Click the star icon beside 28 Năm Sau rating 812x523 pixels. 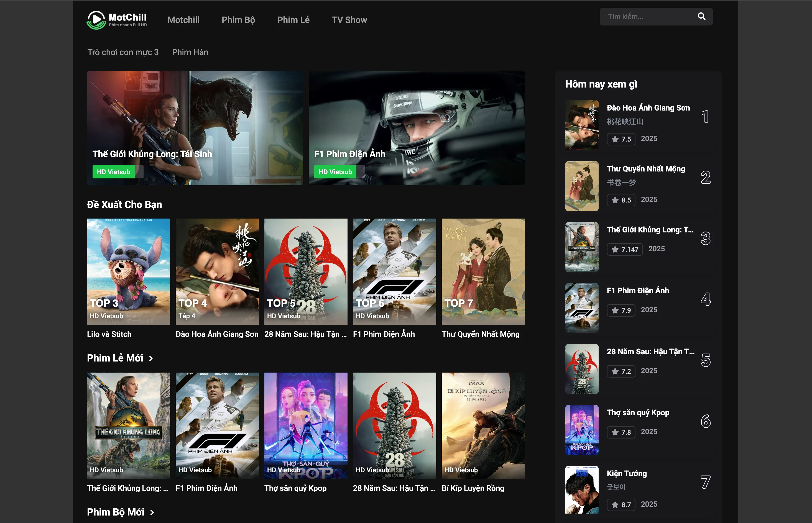pos(615,371)
